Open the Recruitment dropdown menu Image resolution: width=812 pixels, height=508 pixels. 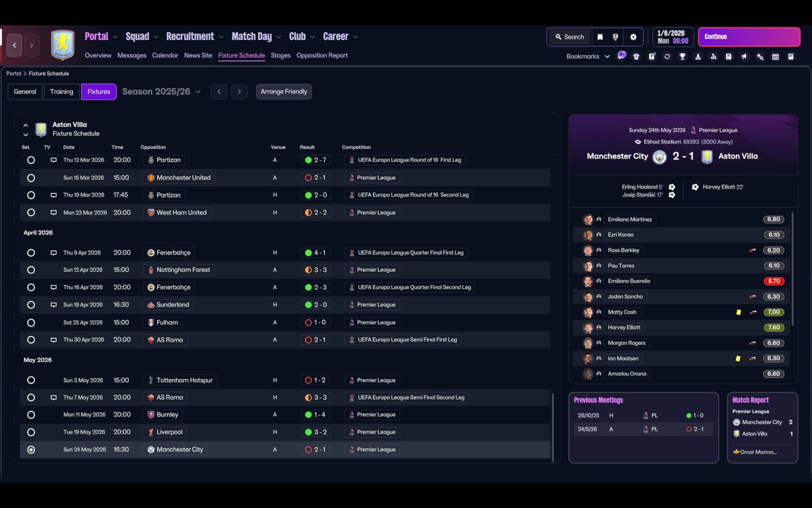(x=195, y=36)
